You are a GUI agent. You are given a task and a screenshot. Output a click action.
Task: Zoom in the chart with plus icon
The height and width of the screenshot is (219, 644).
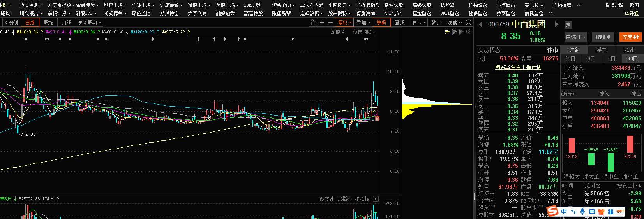[322, 23]
